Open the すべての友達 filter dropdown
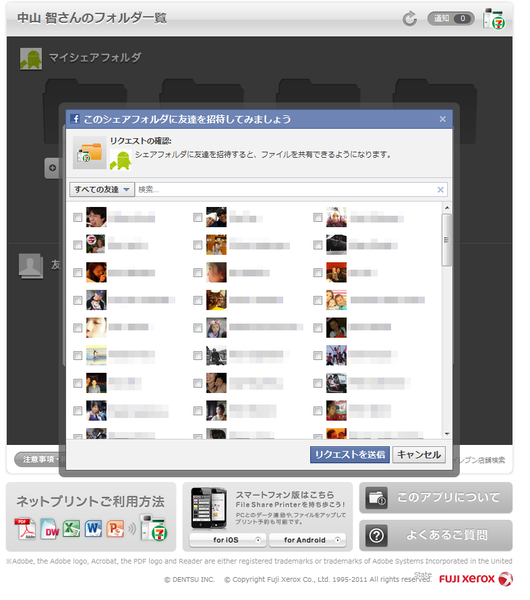The width and height of the screenshot is (530, 600). pyautogui.click(x=102, y=189)
